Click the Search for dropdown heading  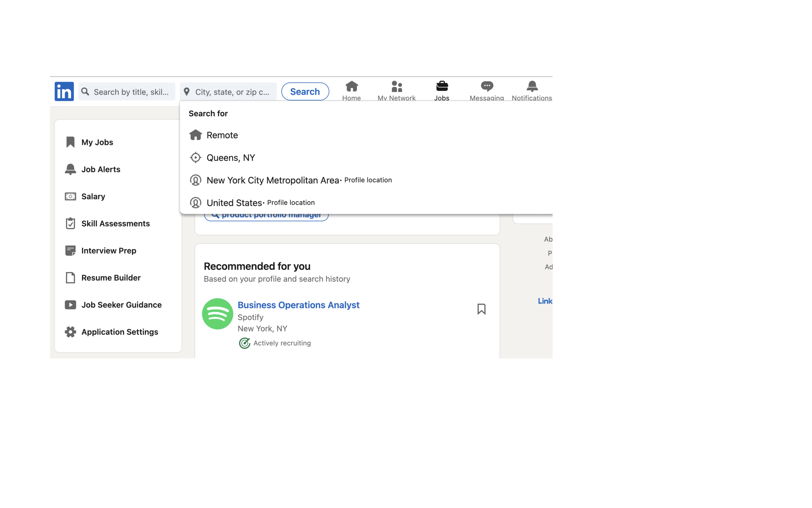[x=208, y=113]
